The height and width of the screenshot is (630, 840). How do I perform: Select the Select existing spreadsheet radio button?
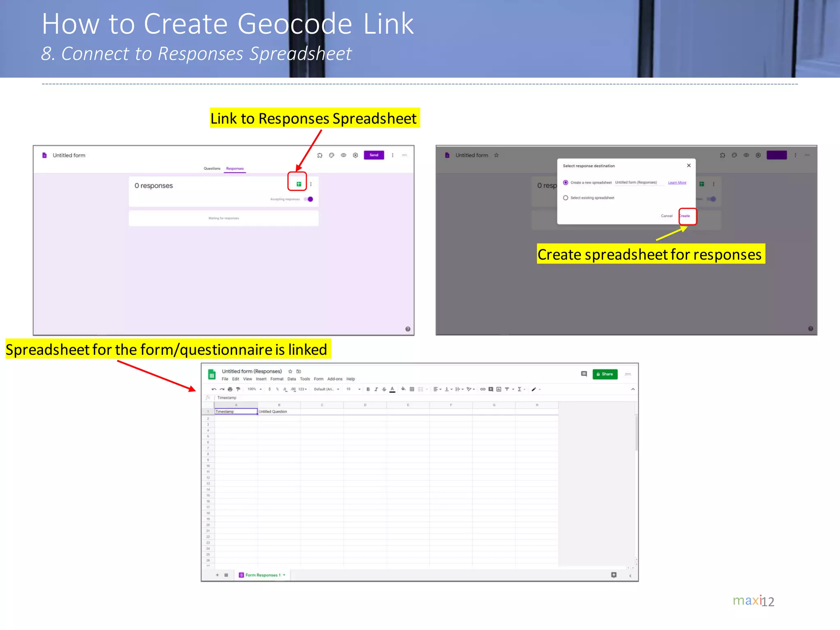(566, 198)
